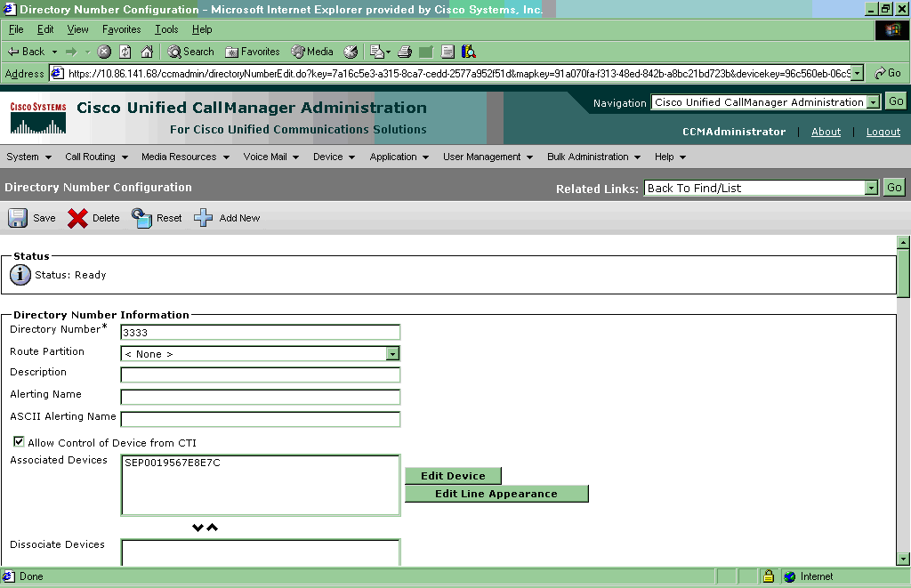Click the address bar Go button
911x588 pixels.
888,73
